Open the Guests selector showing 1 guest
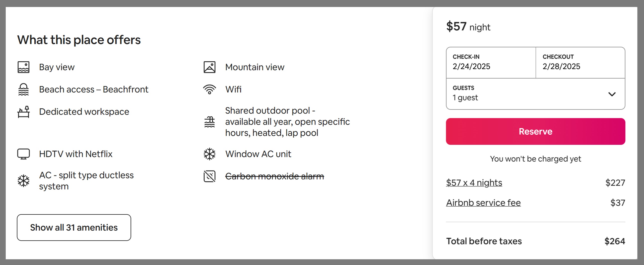 coord(535,94)
